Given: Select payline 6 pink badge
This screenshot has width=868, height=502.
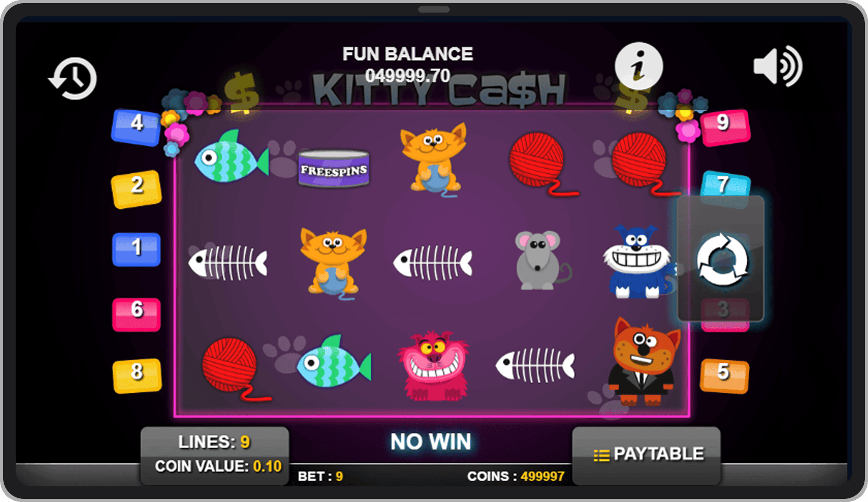Looking at the screenshot, I should click(136, 314).
